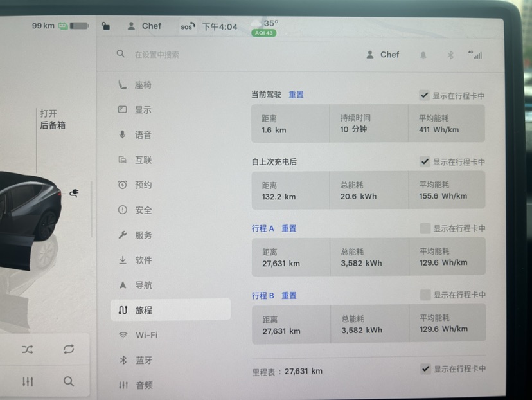Click the Bluetooth icon in the settings header

click(450, 55)
